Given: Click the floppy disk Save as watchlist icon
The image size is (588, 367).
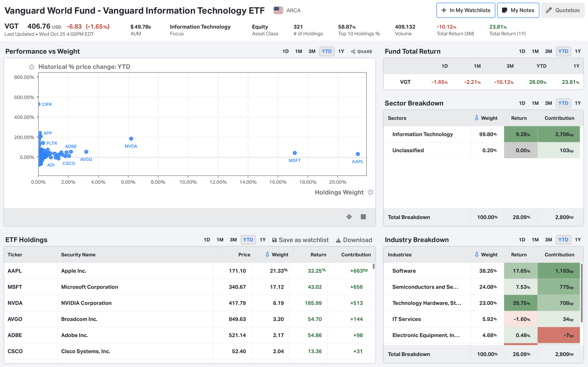Looking at the screenshot, I should [274, 240].
